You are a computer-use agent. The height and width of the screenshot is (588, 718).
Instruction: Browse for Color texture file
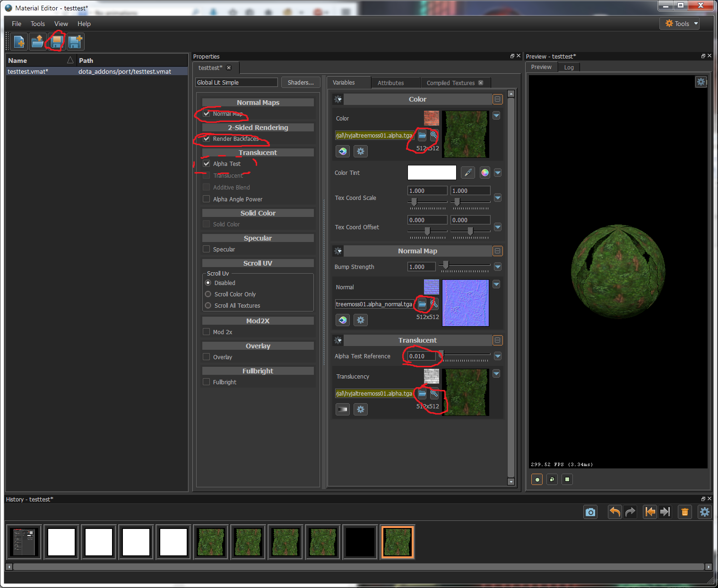pos(422,136)
